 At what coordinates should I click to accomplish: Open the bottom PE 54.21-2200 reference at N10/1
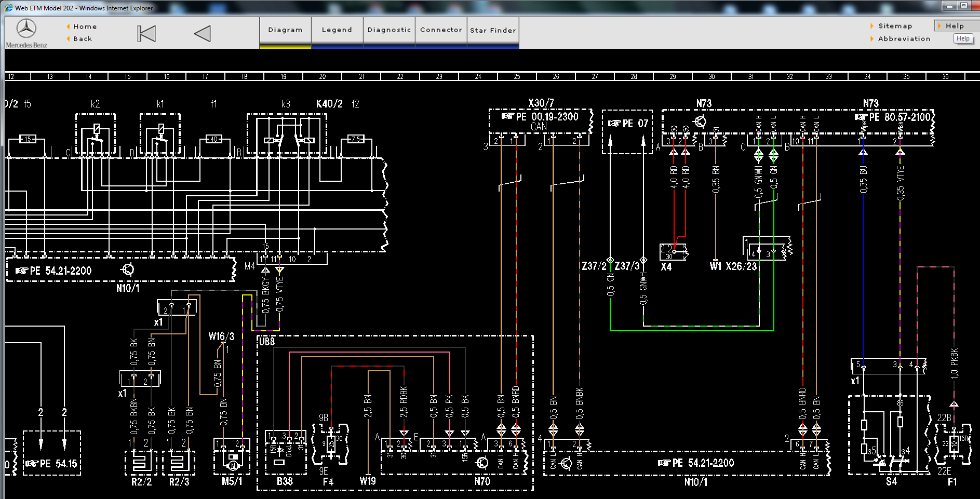[x=696, y=463]
